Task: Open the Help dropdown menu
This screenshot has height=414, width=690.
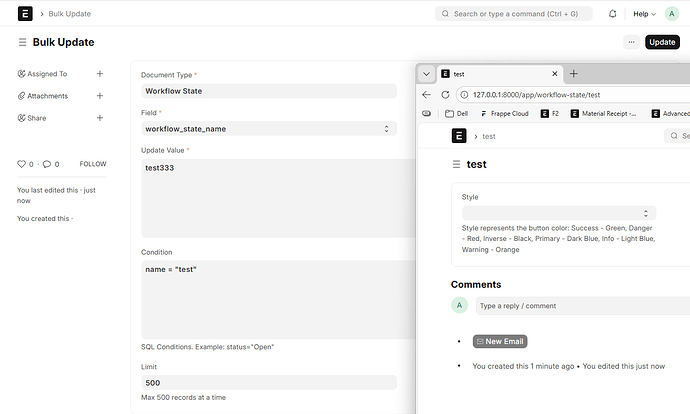Action: pyautogui.click(x=644, y=14)
